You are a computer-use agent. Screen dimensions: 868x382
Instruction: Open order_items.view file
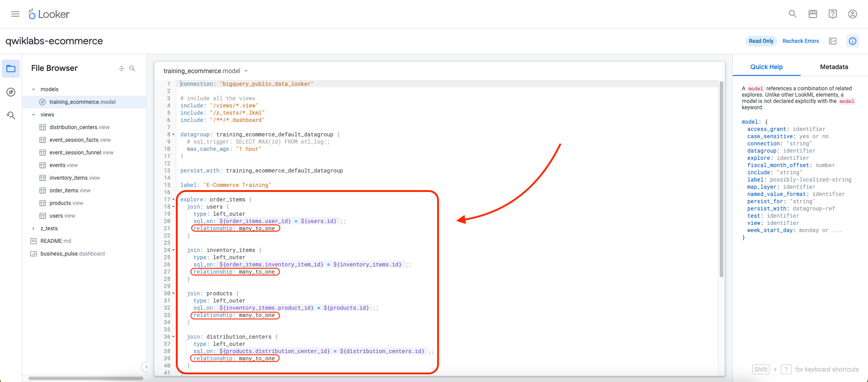click(70, 191)
